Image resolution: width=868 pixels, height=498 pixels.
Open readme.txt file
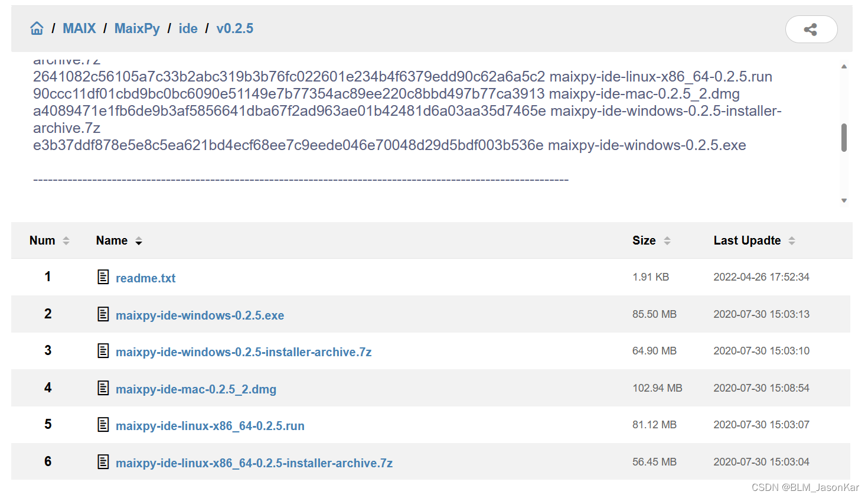click(146, 278)
